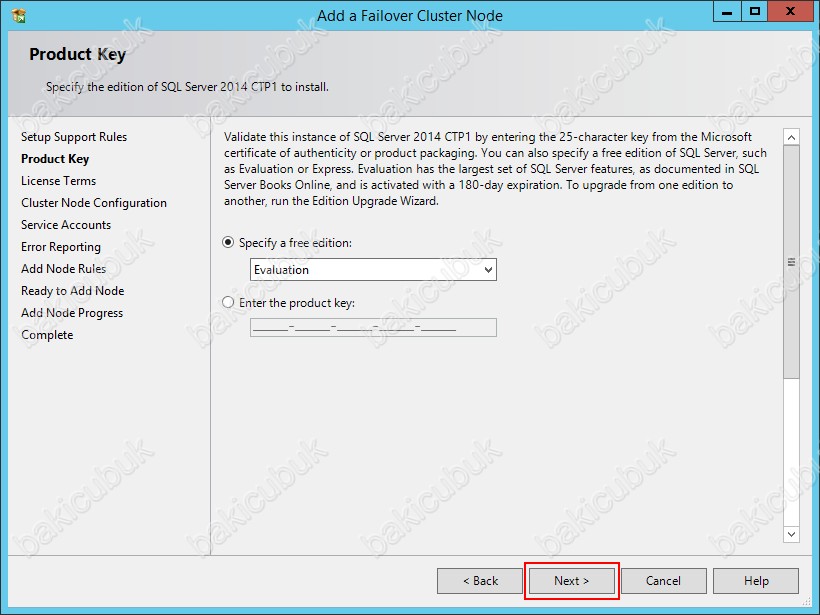Click the SQL Server setup icon in title bar
Screen dimensions: 820x615
[18, 16]
